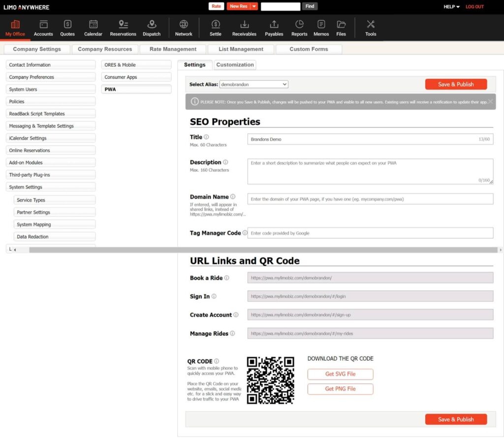Screen dimensions: 504x442
Task: Download the QR code as a PNG file
Action: 341,389
